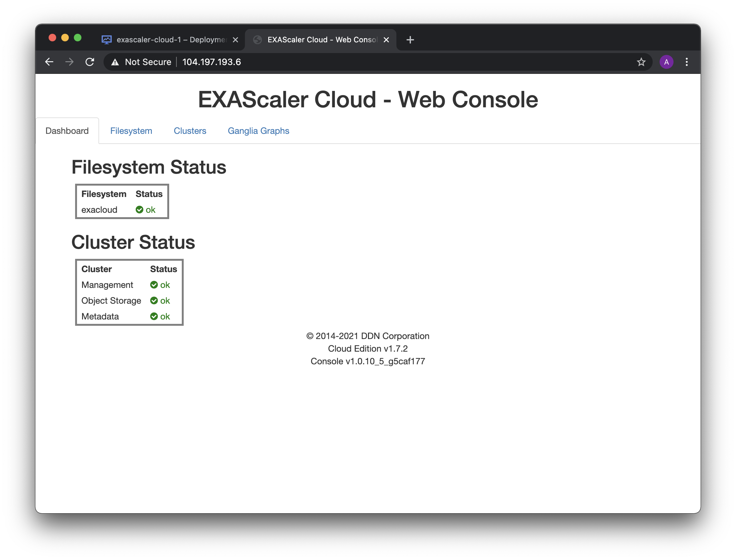Click the Management cluster ok check icon

click(x=154, y=285)
